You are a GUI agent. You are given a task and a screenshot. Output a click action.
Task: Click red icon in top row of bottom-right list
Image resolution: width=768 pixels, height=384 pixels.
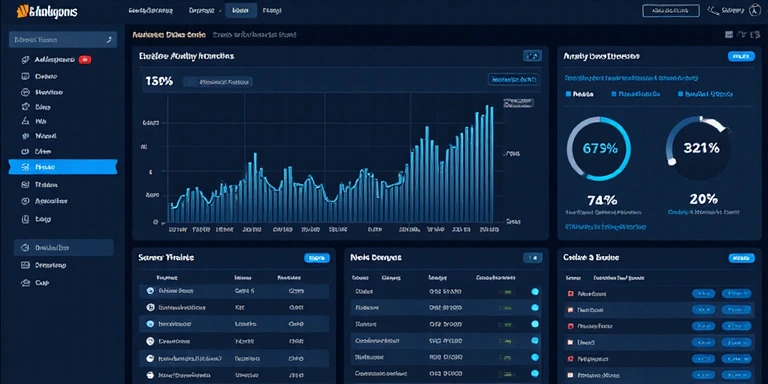click(570, 294)
